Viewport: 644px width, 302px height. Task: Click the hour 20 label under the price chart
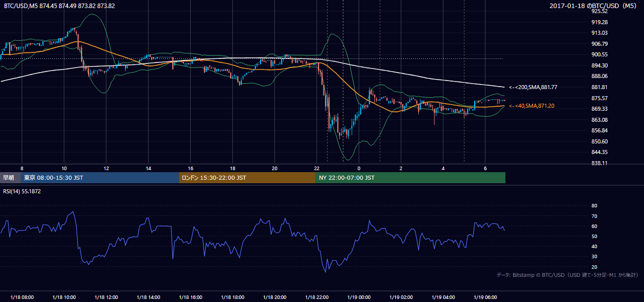pyautogui.click(x=275, y=168)
